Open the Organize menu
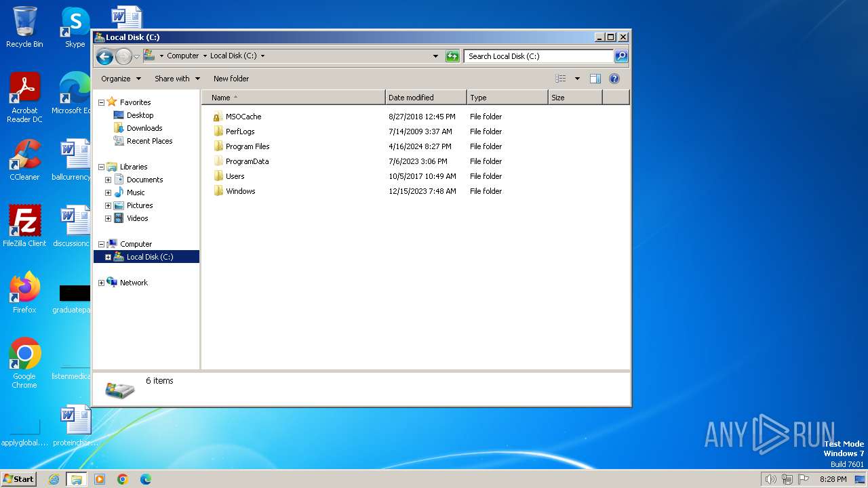Screen dimensions: 868x488 point(121,79)
